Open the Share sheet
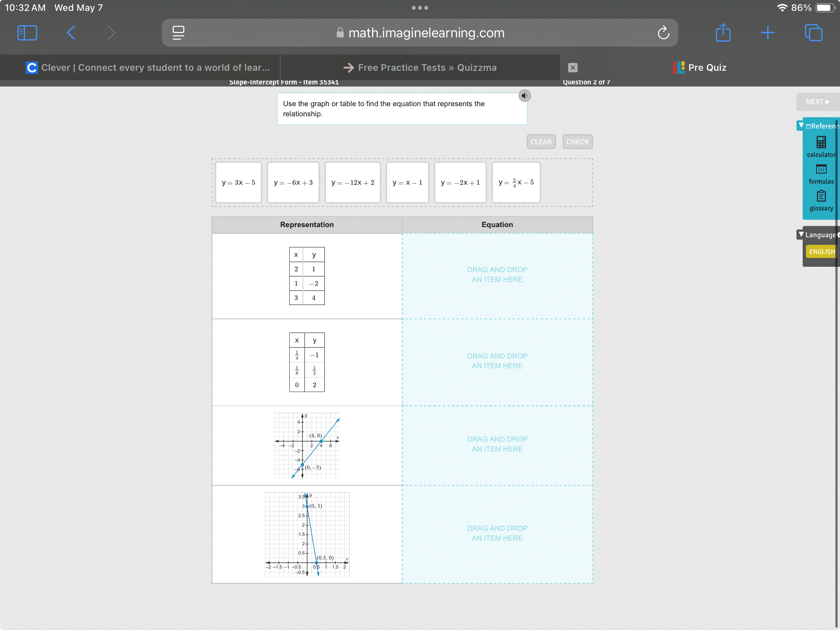This screenshot has width=840, height=630. click(723, 32)
